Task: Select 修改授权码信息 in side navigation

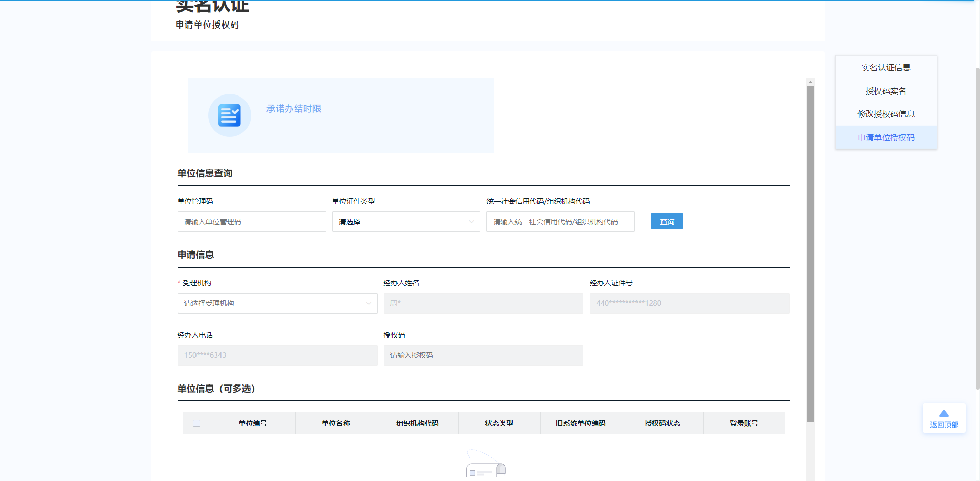Action: (x=886, y=114)
